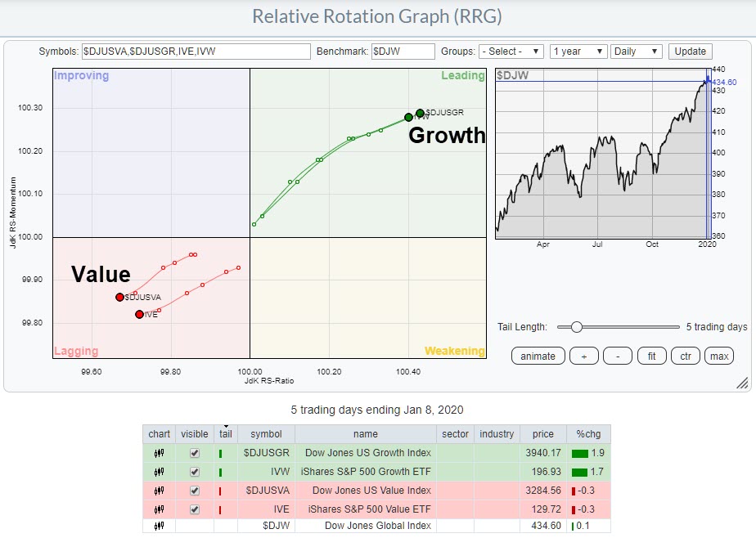
Task: Uncheck visible box for IVW
Action: coord(195,472)
